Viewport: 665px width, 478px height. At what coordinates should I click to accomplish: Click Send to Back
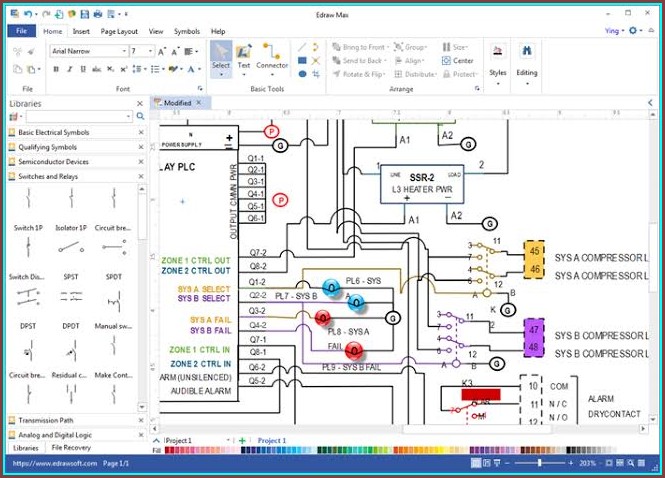point(359,61)
